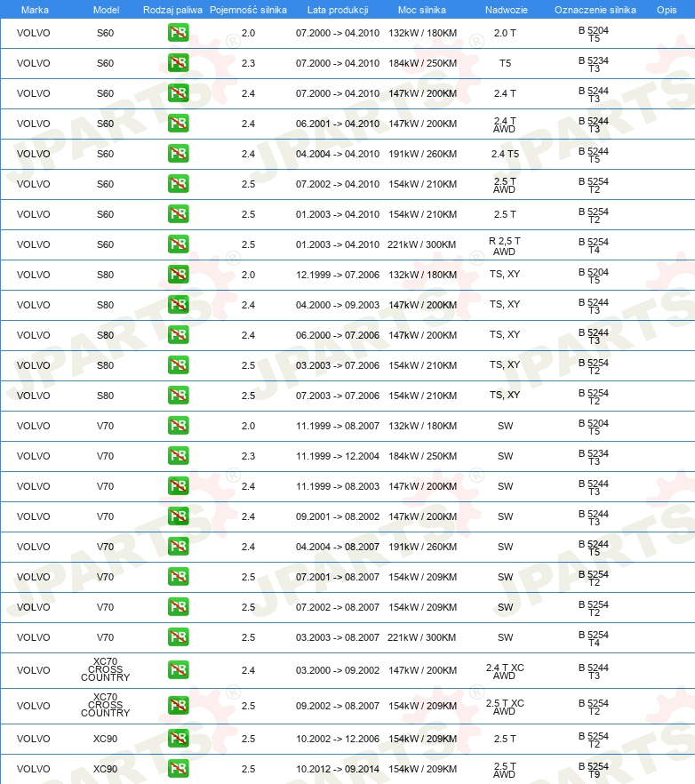Click the XC70 CROSS COUNTRY model cell in the 2.4 row
Screen dimensions: 695x784
pyautogui.click(x=106, y=669)
